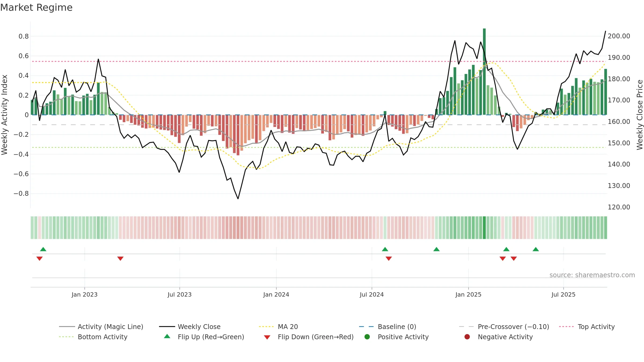Click the 140.00 price tick label
Screen dimensions: 644x362
point(619,164)
